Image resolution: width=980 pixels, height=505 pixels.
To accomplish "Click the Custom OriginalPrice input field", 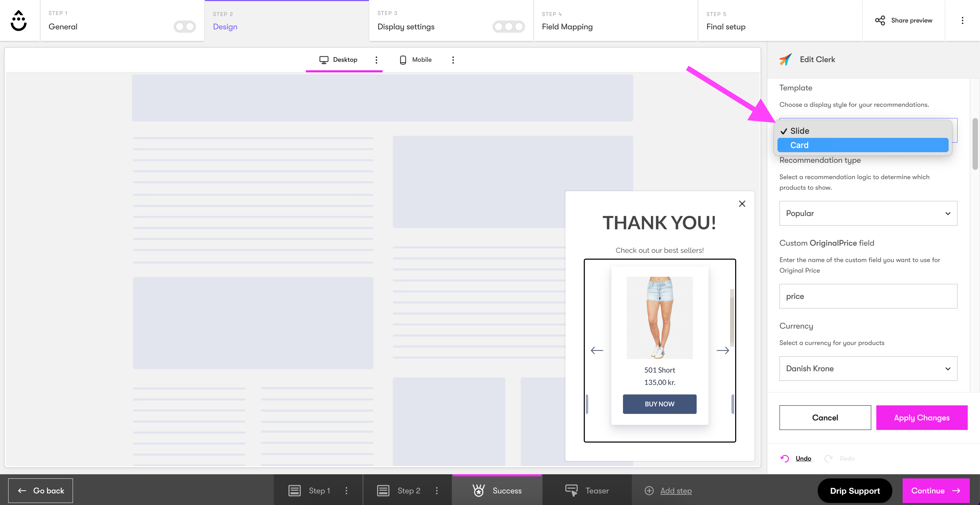I will tap(868, 296).
